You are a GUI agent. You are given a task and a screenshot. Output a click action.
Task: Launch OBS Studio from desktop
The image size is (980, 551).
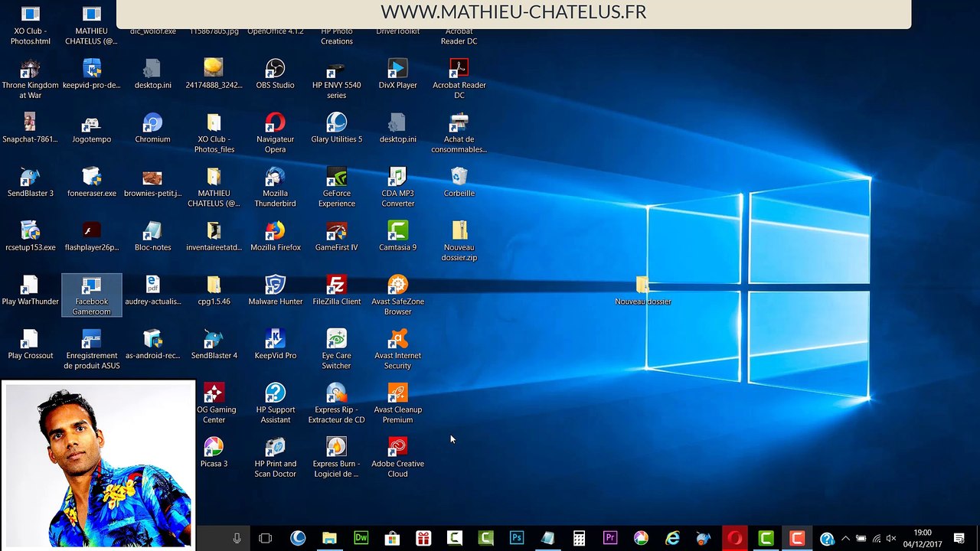275,74
